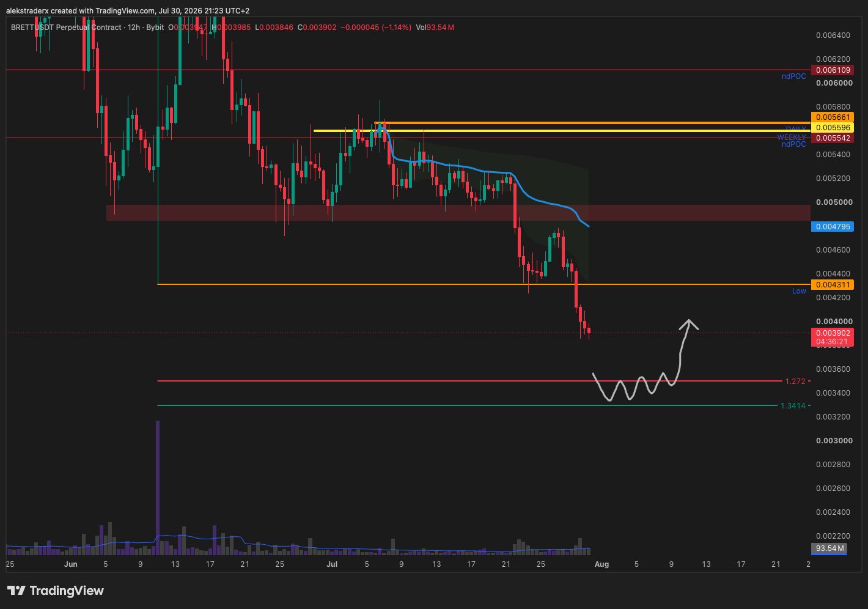Click the tall purple volume spike bar
This screenshot has height=609, width=868.
(158, 487)
